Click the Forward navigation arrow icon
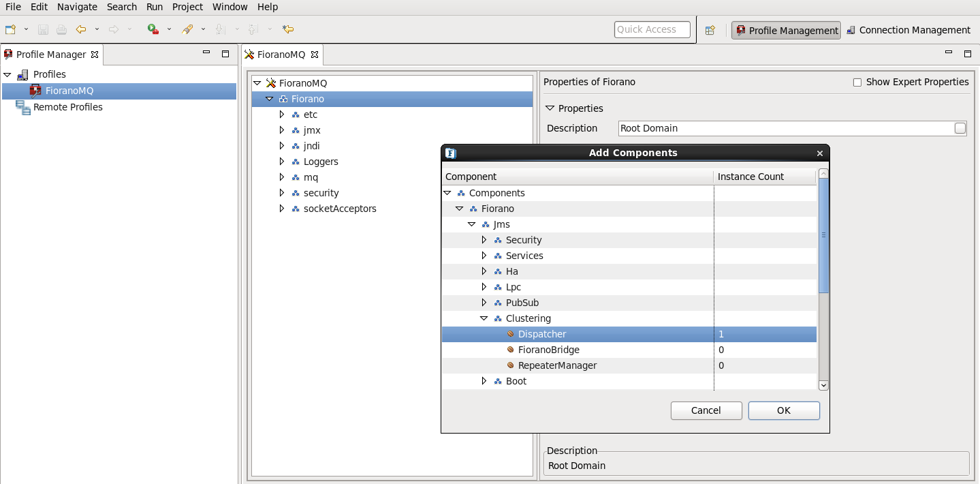980x484 pixels. tap(114, 29)
